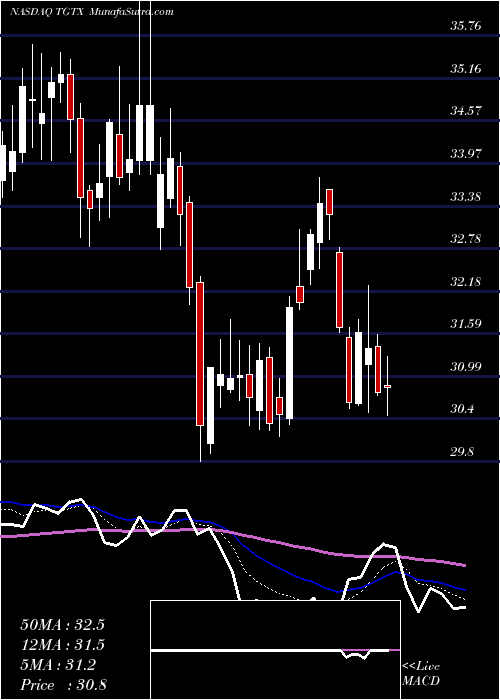Click the 30.99 price axis label
The image size is (500, 700).
point(466,367)
